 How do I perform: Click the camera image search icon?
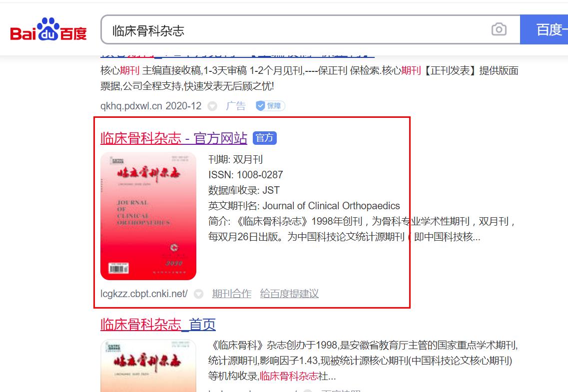[499, 29]
